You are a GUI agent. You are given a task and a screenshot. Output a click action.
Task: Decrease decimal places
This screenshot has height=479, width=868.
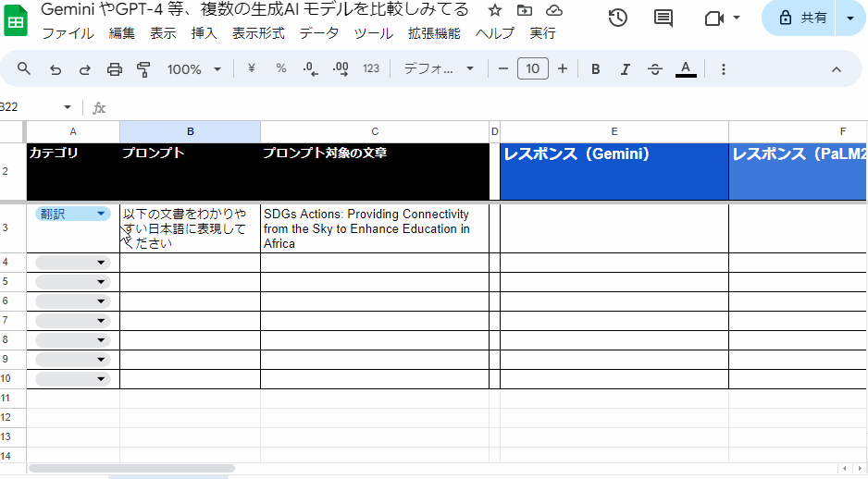[x=311, y=69]
